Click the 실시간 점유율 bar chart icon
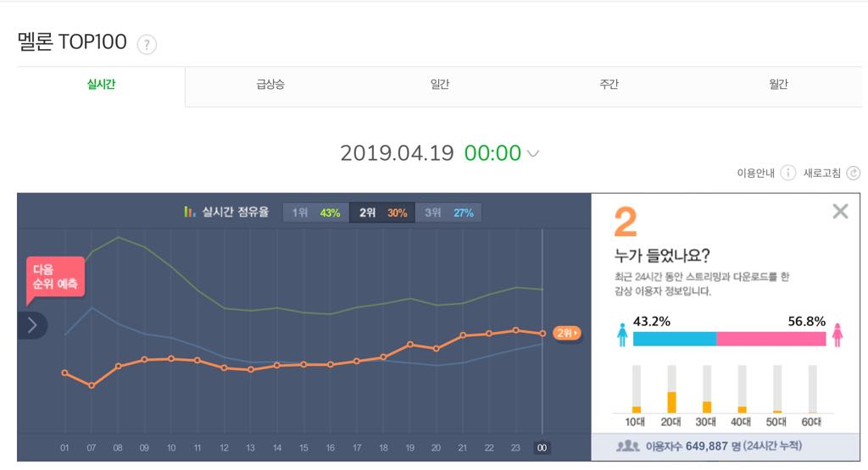 click(189, 212)
